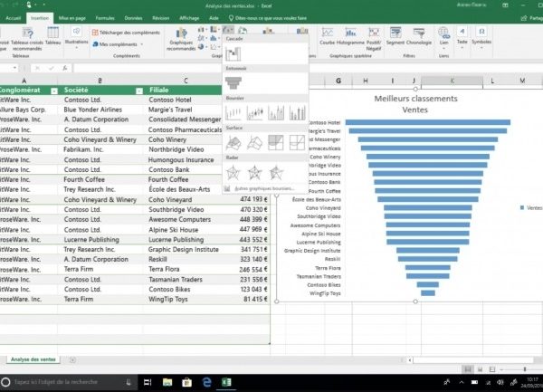Insert a Chronologie timeline filter
Image resolution: width=543 pixels, height=392 pixels.
(419, 36)
